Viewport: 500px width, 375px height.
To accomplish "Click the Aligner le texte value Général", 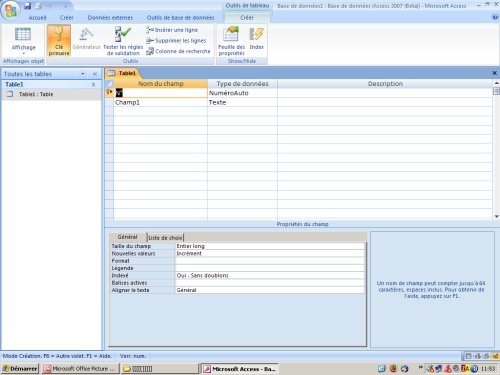I will click(270, 290).
